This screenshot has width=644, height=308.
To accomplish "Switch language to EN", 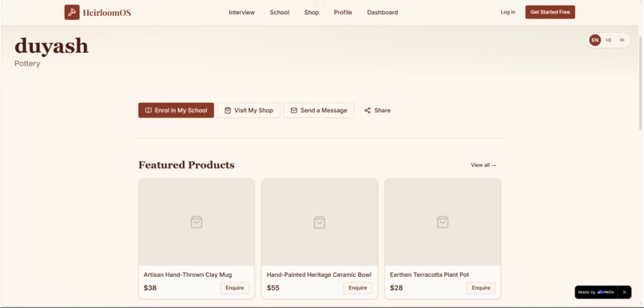I will tap(594, 40).
